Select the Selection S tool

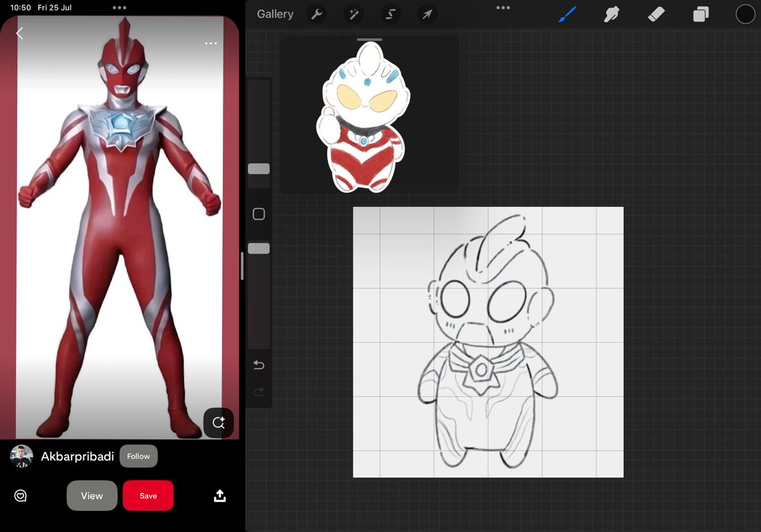390,14
